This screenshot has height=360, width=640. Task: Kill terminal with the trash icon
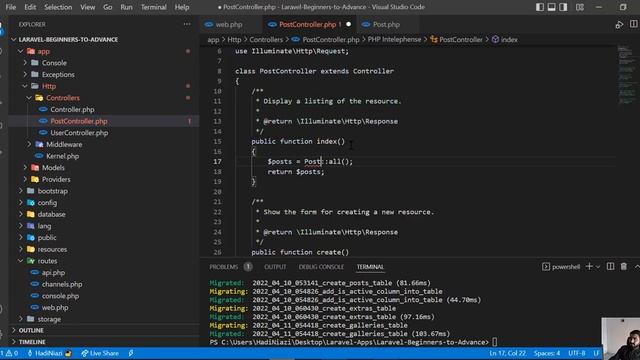(624, 267)
